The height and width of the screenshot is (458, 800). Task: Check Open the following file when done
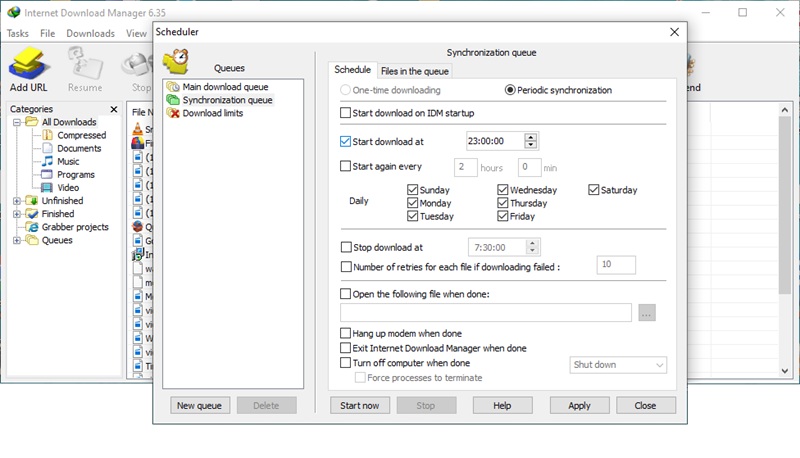[x=345, y=294]
